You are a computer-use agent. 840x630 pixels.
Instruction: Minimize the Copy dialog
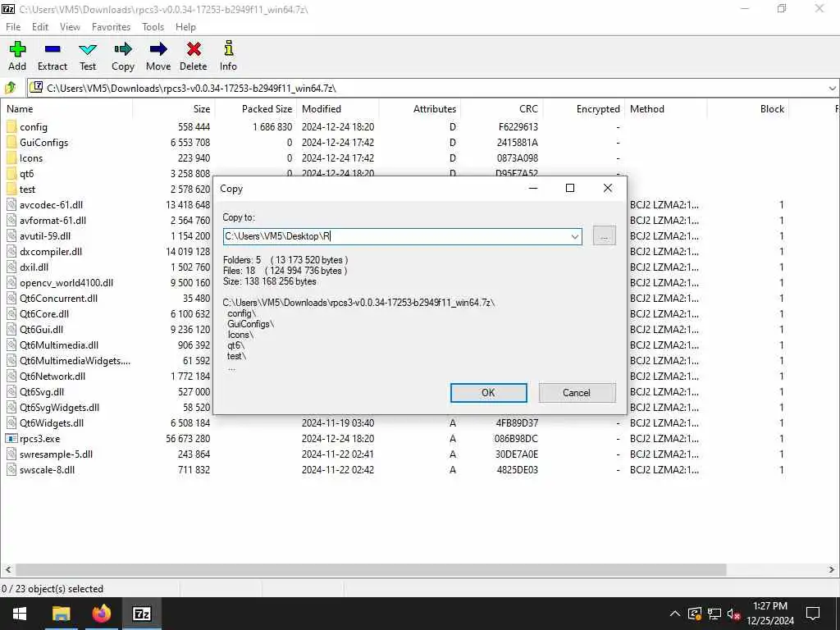(x=533, y=188)
